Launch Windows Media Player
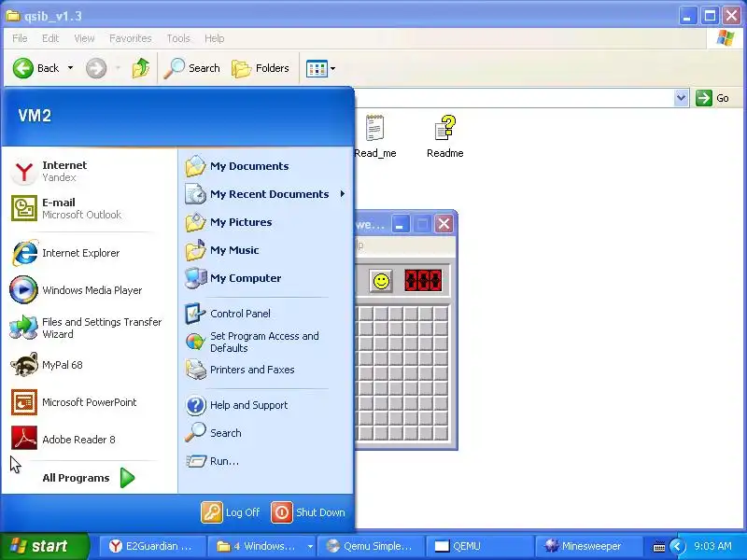The height and width of the screenshot is (560, 747). tap(89, 290)
